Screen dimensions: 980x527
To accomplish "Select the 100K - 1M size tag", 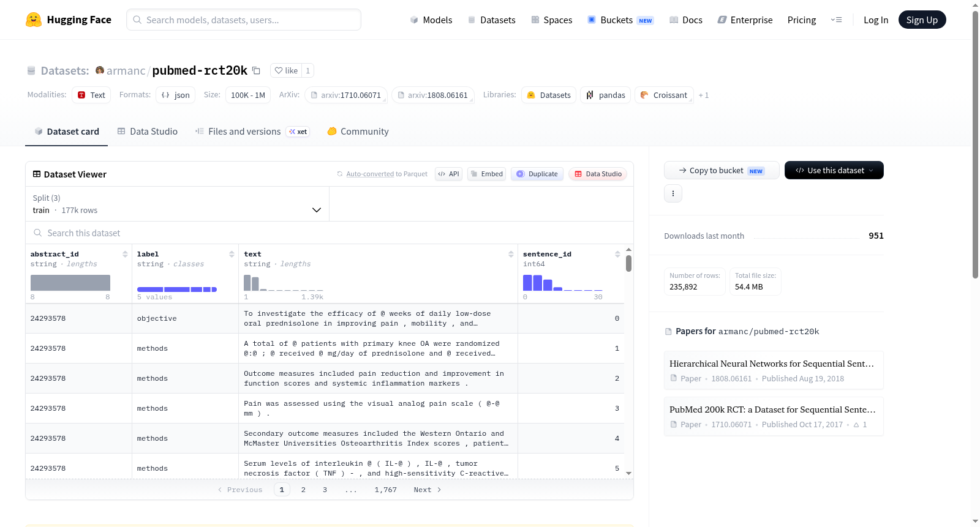I will point(248,95).
